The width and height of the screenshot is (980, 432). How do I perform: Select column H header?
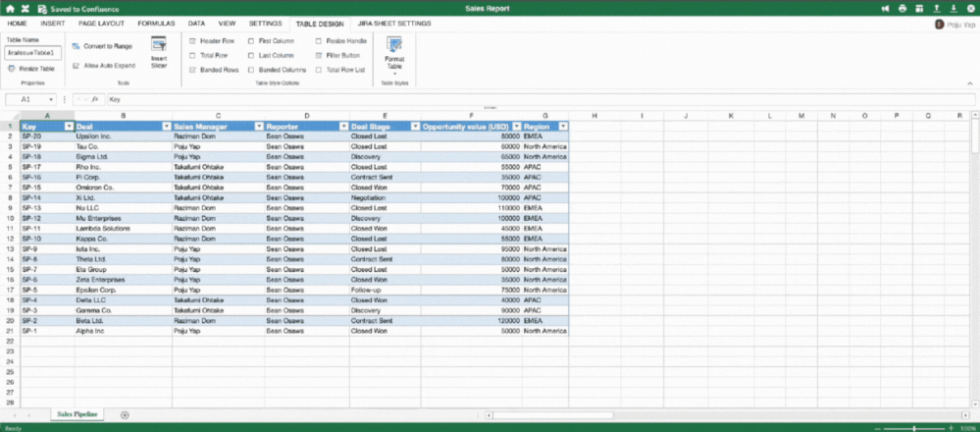click(x=594, y=116)
